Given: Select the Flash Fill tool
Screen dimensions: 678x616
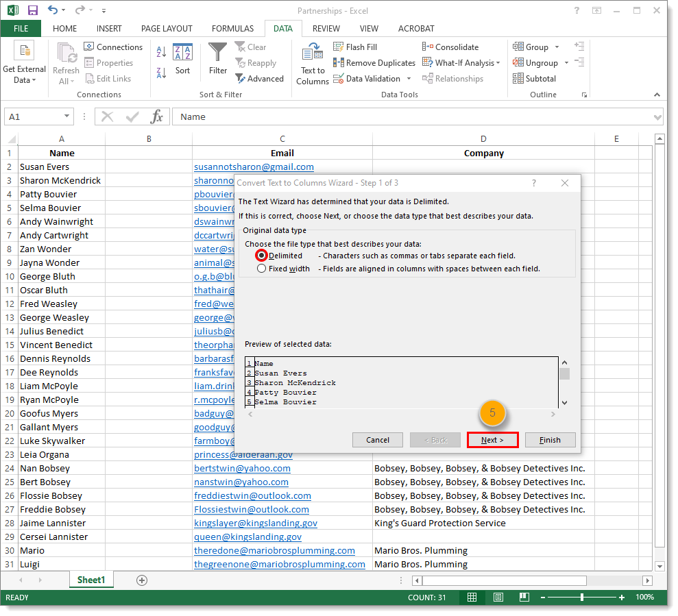Looking at the screenshot, I should 355,47.
